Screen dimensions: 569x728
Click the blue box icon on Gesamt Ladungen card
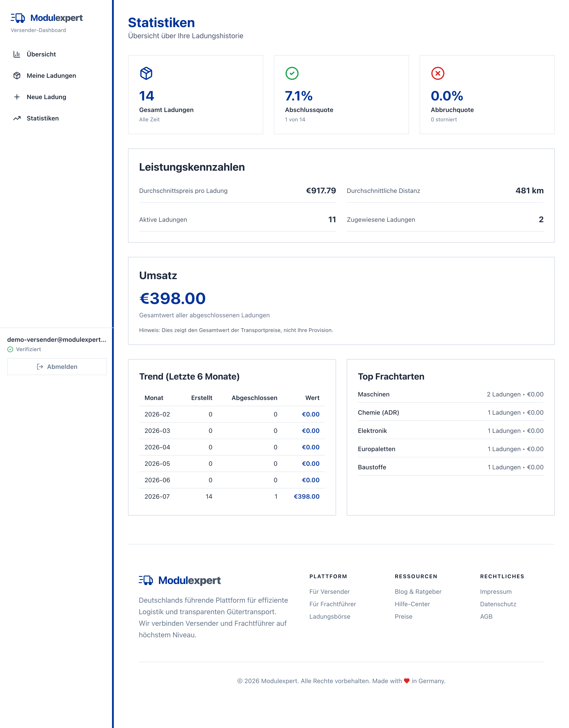click(146, 73)
